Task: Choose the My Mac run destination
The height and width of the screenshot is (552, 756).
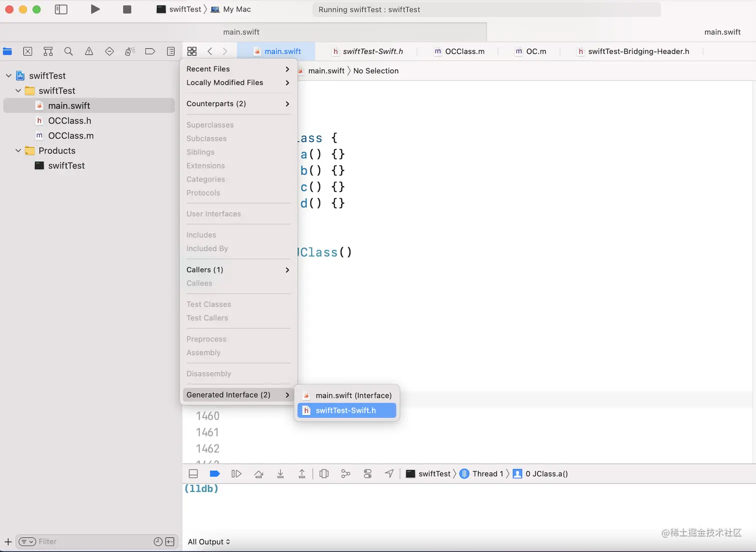Action: (x=230, y=9)
